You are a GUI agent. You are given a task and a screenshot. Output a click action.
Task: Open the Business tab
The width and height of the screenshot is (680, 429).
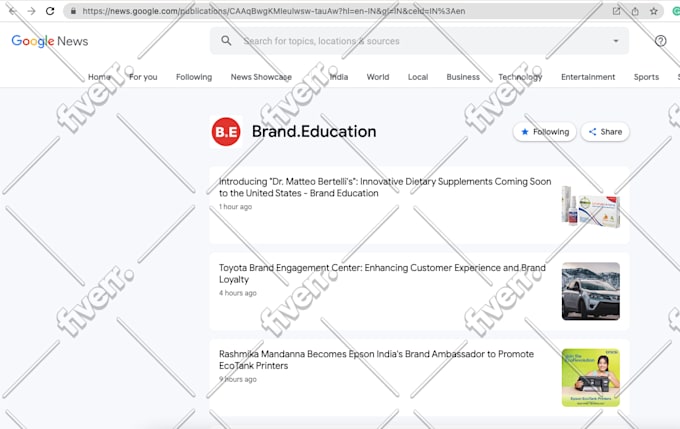click(x=463, y=77)
